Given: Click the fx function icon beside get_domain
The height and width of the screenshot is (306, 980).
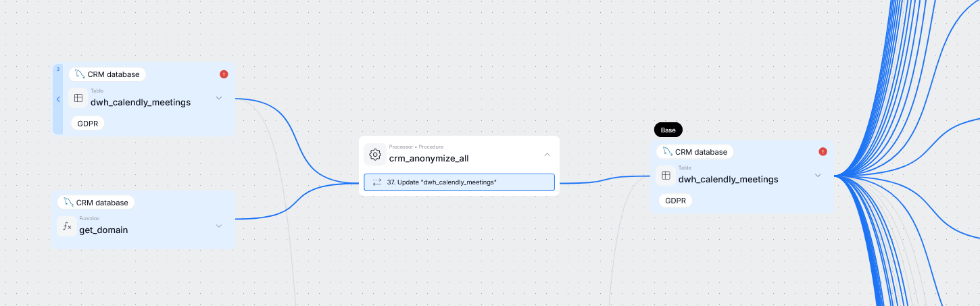Looking at the screenshot, I should (x=67, y=226).
